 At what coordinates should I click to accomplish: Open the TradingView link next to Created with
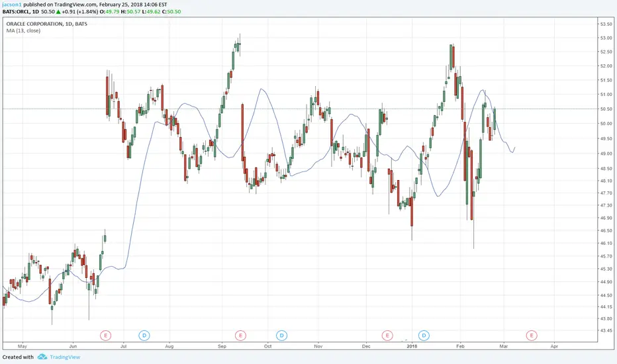pyautogui.click(x=65, y=357)
